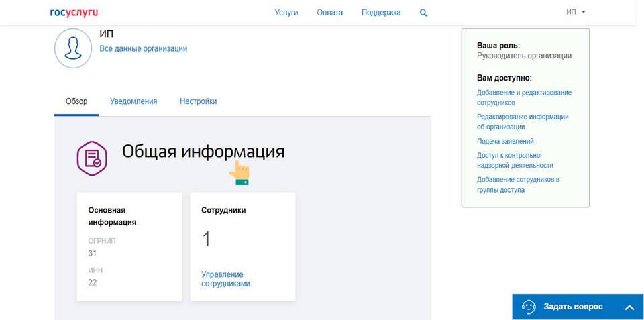Screen dimensions: 644x320
Task: Click the user profile avatar icon
Action: coord(73,48)
